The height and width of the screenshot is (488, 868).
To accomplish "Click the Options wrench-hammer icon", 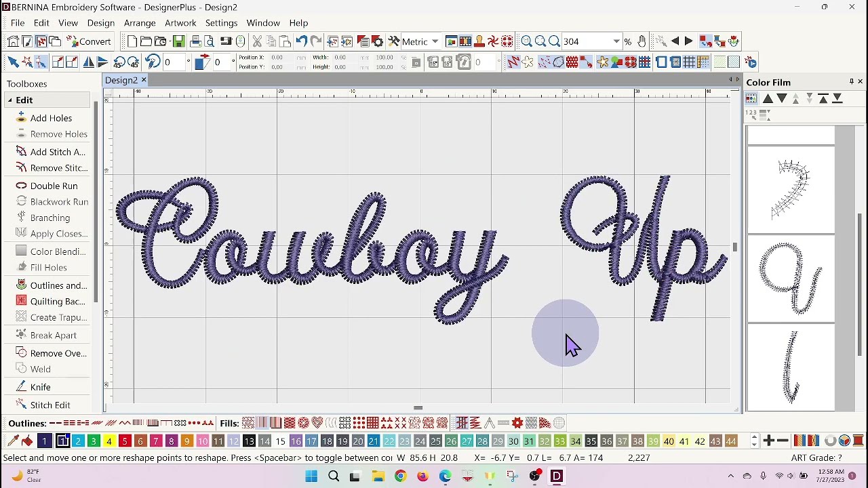I will (x=394, y=42).
